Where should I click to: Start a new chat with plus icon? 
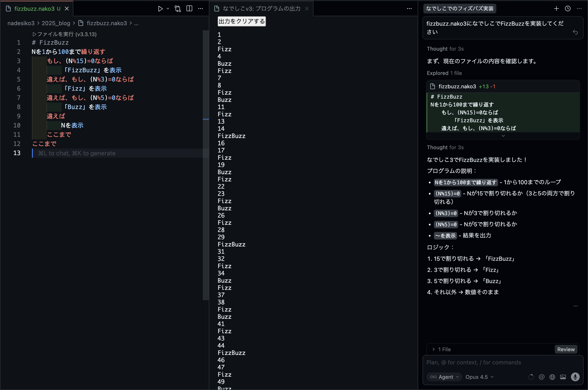tap(556, 8)
